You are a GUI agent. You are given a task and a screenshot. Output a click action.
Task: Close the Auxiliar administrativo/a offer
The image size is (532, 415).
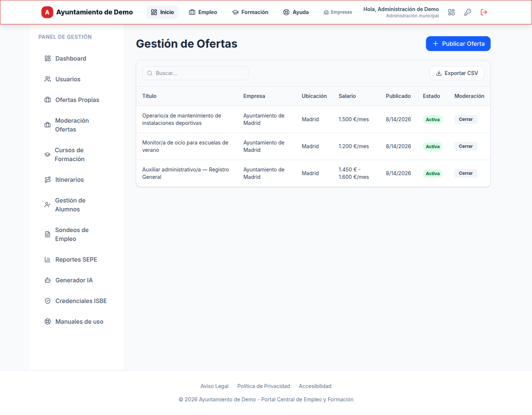466,173
